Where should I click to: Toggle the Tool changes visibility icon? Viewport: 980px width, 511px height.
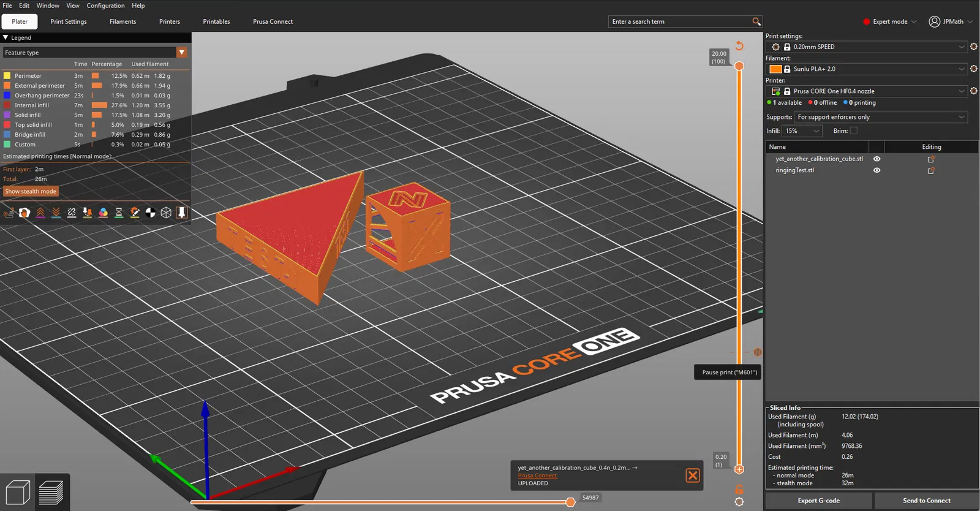88,213
